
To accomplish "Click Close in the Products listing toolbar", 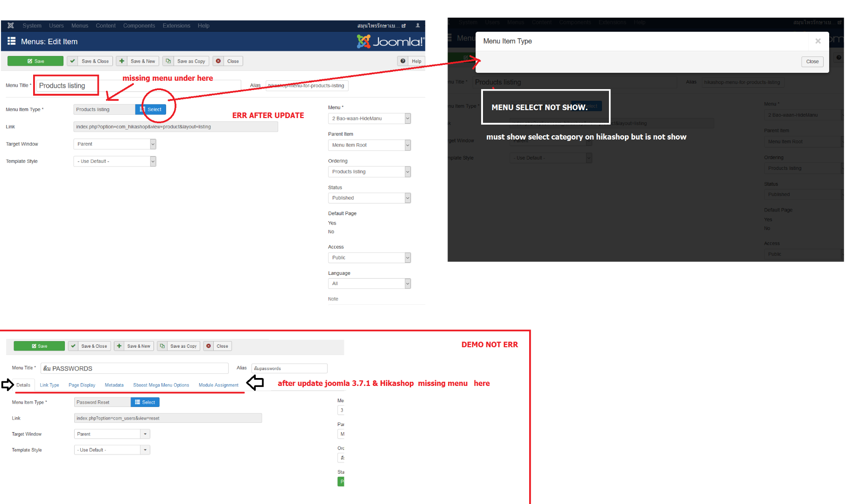I will pos(228,61).
